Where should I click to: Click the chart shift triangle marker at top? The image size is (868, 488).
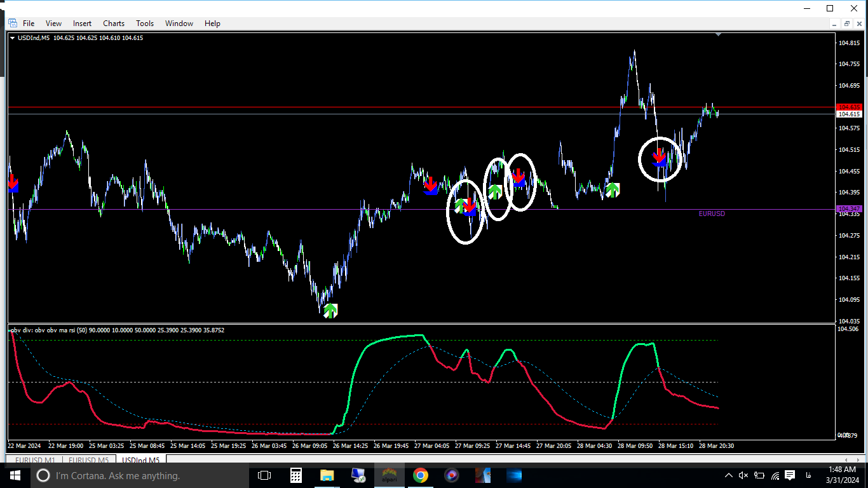coord(718,34)
